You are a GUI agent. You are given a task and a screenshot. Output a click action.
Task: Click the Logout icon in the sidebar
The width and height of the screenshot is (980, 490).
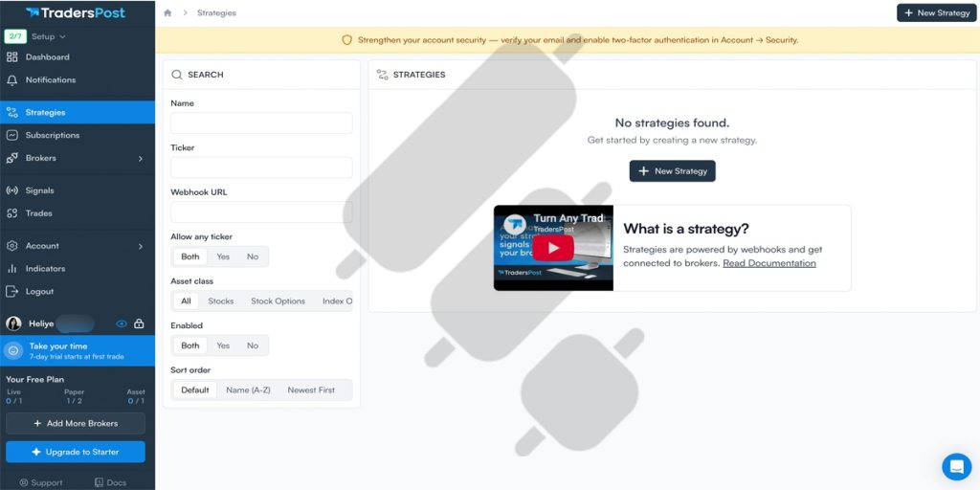click(x=11, y=291)
